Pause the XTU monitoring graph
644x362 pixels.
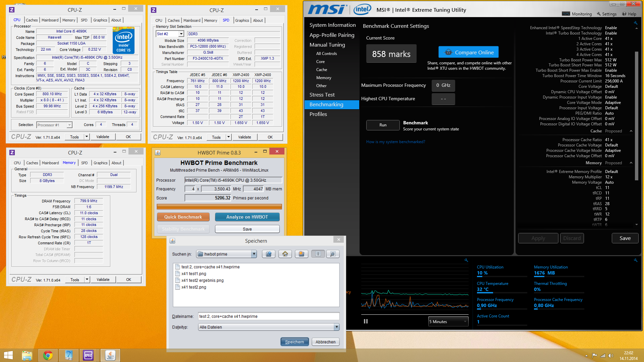coord(366,321)
